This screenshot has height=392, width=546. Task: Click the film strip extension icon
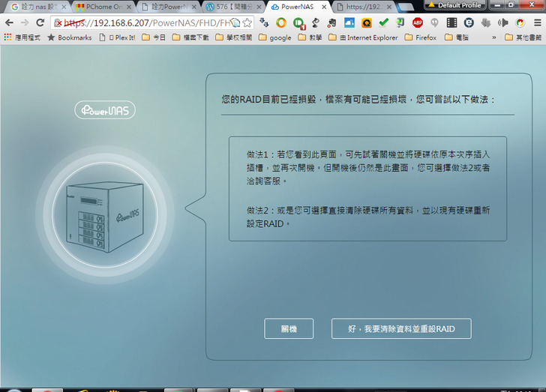point(451,22)
